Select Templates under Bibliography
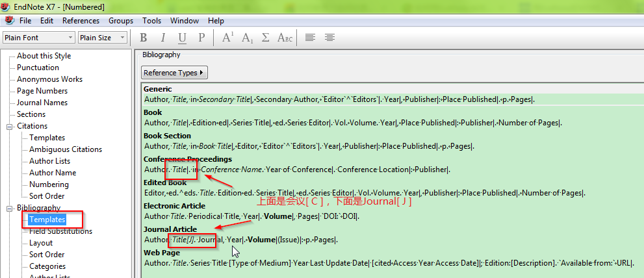The height and width of the screenshot is (278, 644). click(x=47, y=220)
